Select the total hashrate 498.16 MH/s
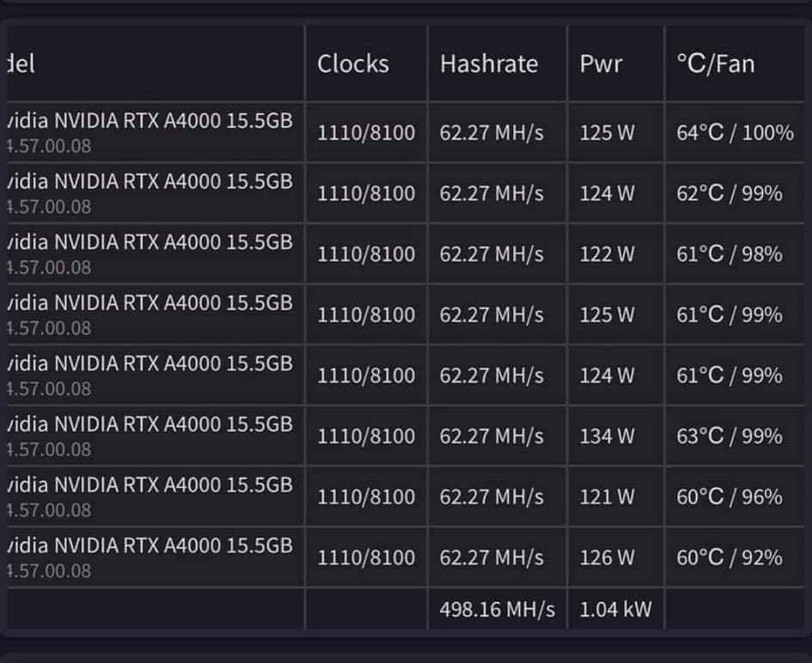Viewport: 812px width, 663px height. point(498,610)
